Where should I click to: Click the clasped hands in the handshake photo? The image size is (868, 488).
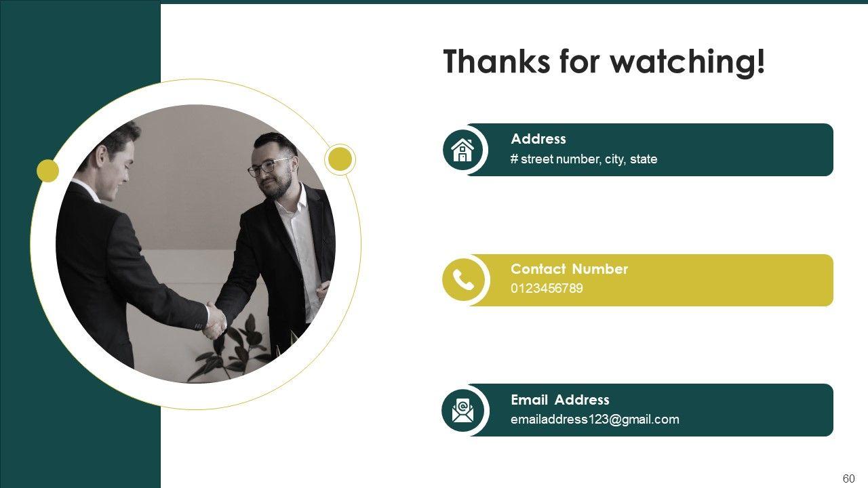[216, 321]
